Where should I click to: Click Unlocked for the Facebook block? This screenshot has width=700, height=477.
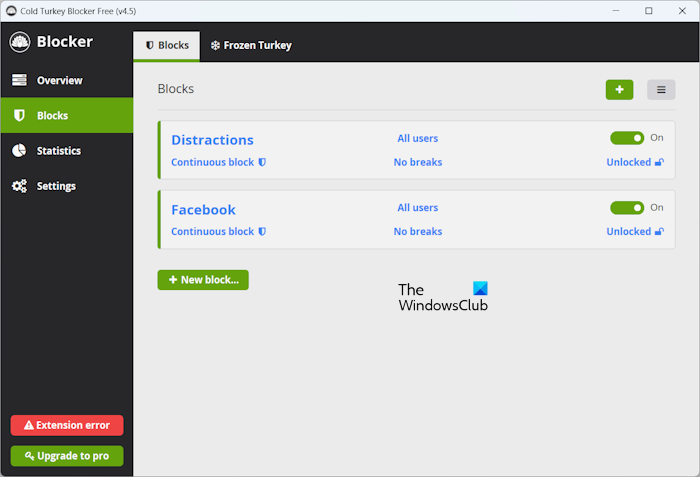pos(635,231)
